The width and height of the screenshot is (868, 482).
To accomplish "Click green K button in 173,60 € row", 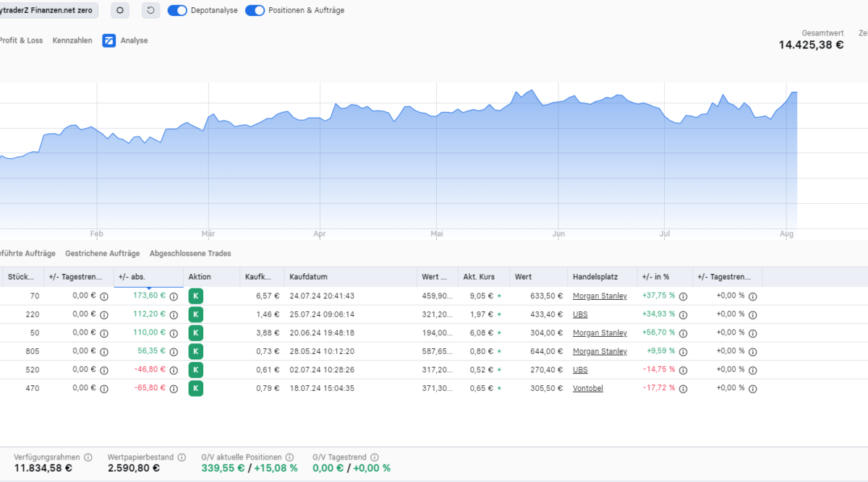I will click(x=196, y=296).
